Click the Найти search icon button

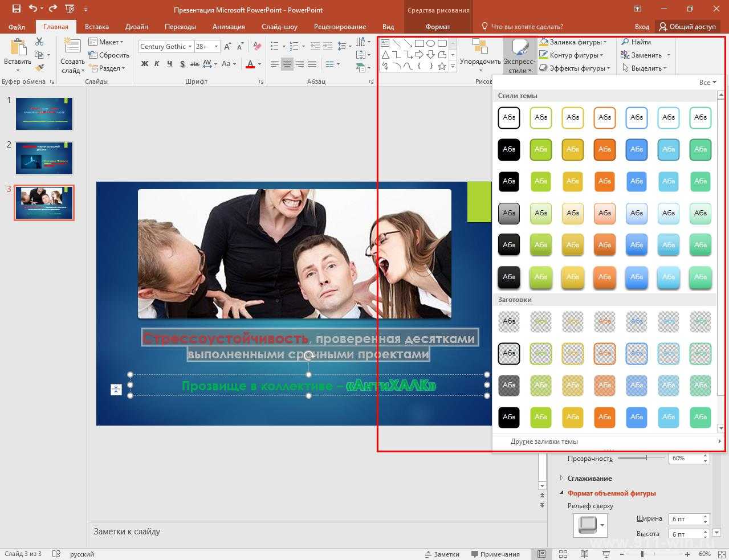pyautogui.click(x=636, y=42)
